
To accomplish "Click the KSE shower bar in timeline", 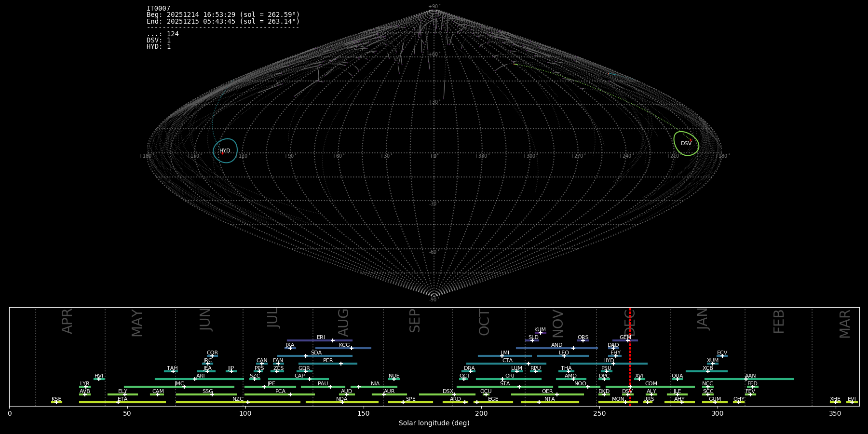I will pyautogui.click(x=56, y=402).
